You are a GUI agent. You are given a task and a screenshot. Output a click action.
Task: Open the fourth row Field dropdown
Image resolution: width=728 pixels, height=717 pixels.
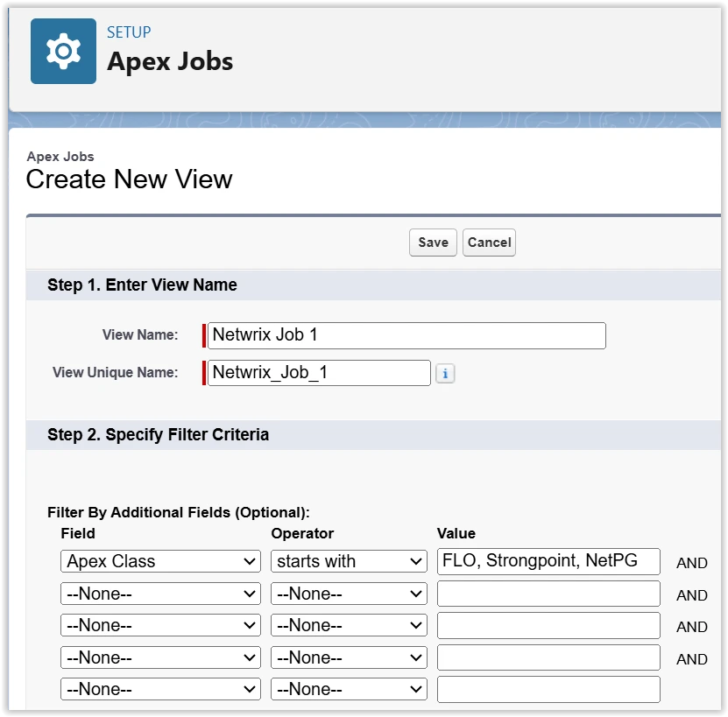[160, 657]
